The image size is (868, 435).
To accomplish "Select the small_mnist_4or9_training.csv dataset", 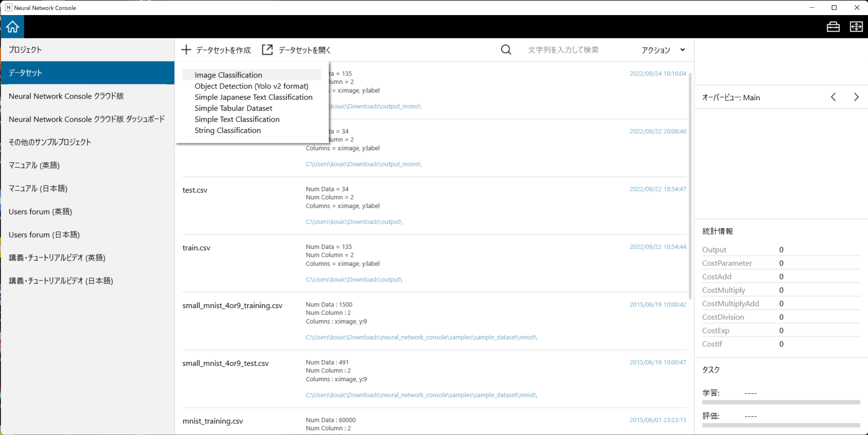I will (x=232, y=305).
